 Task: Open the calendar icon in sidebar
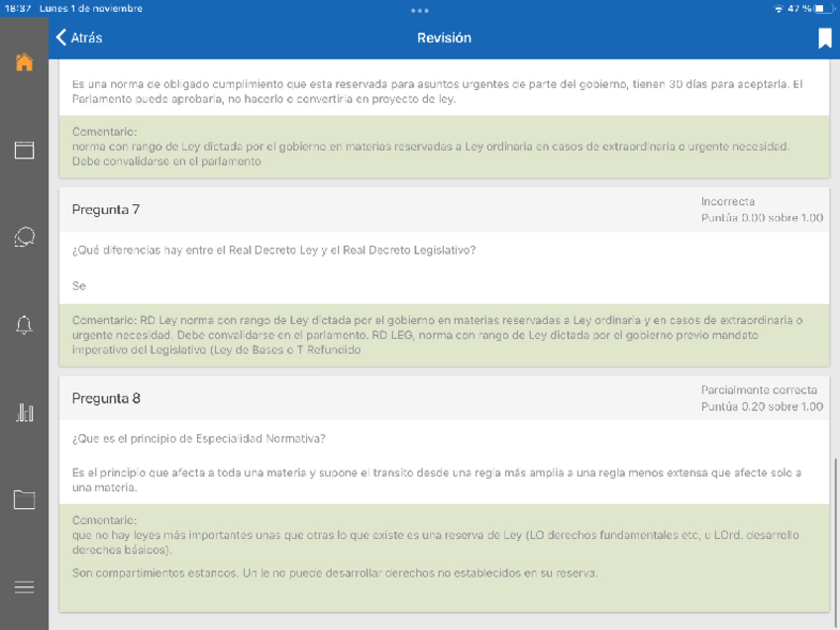pyautogui.click(x=24, y=150)
